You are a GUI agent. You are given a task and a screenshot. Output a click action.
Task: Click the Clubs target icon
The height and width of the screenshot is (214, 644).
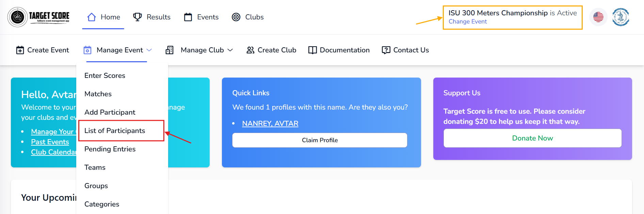237,17
